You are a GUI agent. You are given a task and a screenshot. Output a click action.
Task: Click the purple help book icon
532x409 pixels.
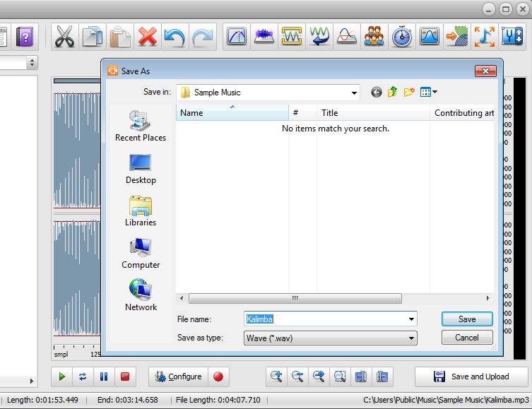25,37
